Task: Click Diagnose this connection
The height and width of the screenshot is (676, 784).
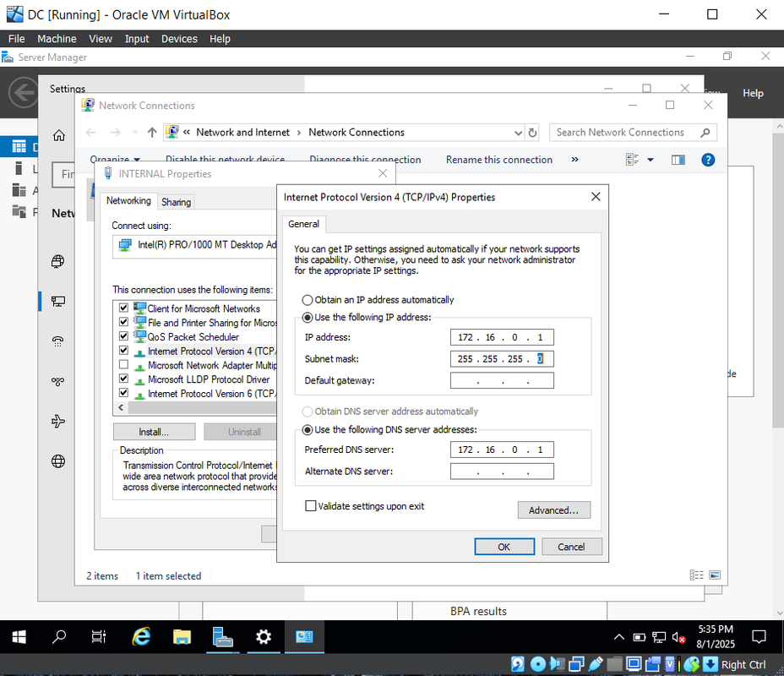Action: [x=365, y=160]
